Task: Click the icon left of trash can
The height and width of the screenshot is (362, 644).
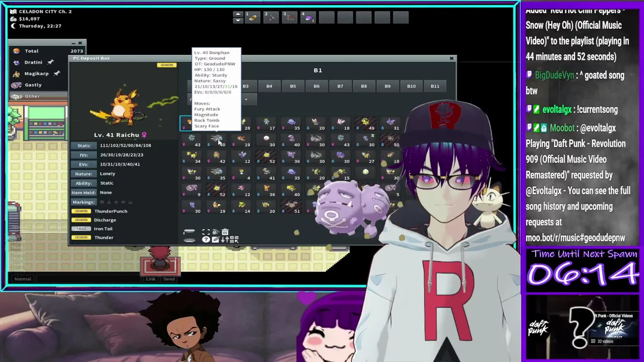Action: [x=216, y=232]
